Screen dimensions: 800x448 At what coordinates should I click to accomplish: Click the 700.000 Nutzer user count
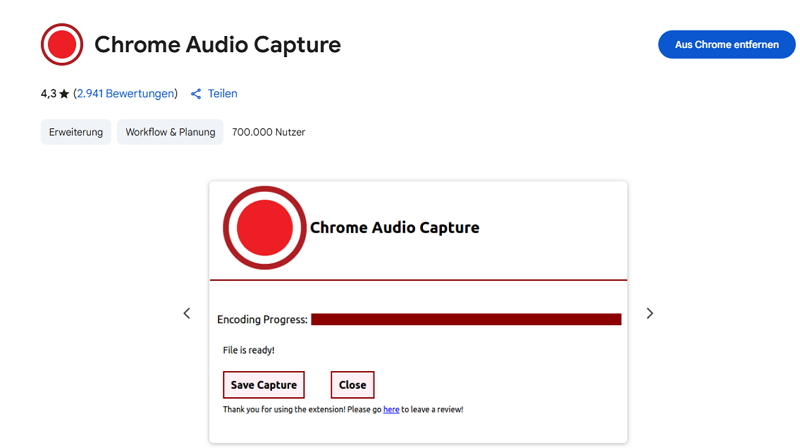click(x=268, y=132)
